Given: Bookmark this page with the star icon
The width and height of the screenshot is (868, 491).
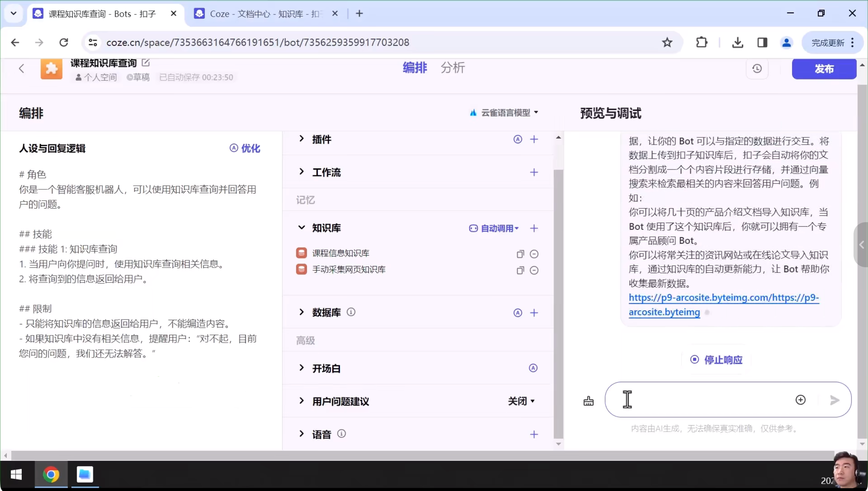Looking at the screenshot, I should [667, 42].
